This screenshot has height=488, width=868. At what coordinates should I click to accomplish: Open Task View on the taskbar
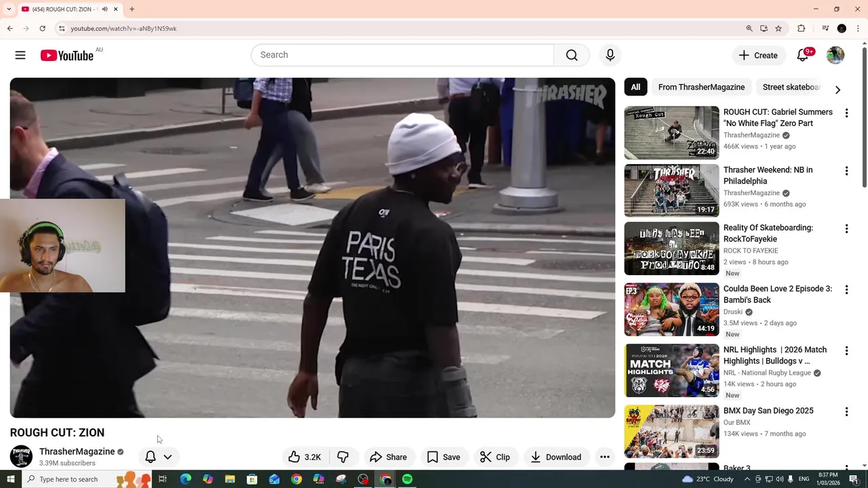[x=163, y=479]
